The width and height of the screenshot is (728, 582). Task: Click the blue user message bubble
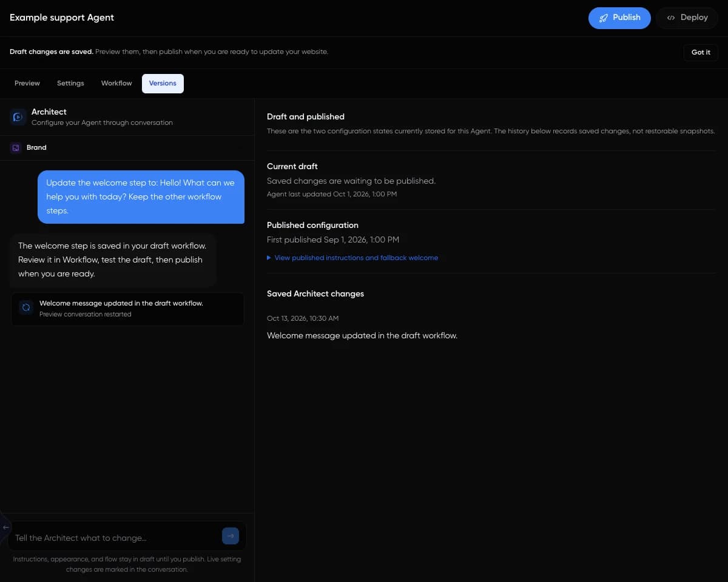(x=141, y=197)
